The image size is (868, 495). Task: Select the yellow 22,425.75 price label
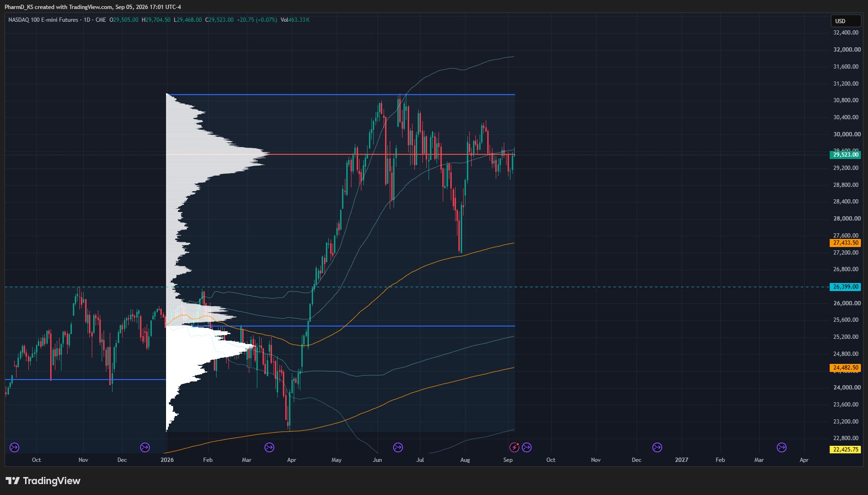(846, 450)
